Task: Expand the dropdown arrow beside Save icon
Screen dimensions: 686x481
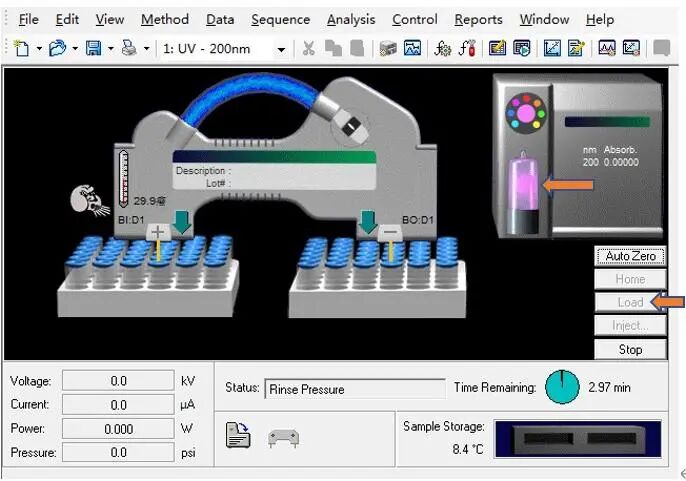Action: coord(110,48)
